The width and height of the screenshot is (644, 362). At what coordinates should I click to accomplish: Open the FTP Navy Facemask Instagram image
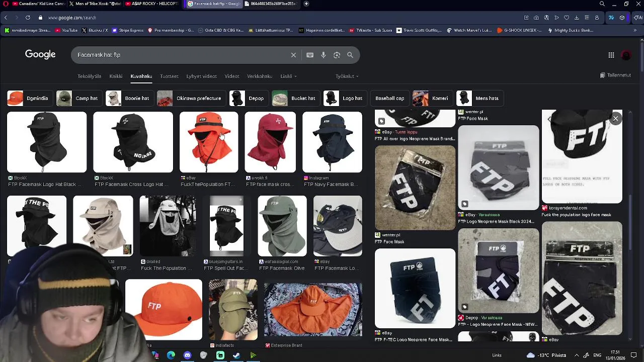(332, 142)
